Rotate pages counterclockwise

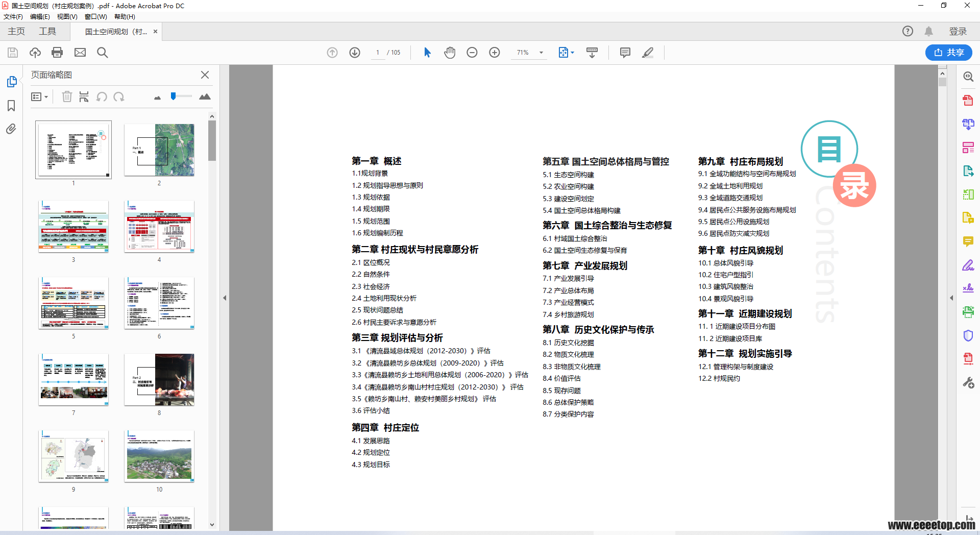(x=102, y=96)
